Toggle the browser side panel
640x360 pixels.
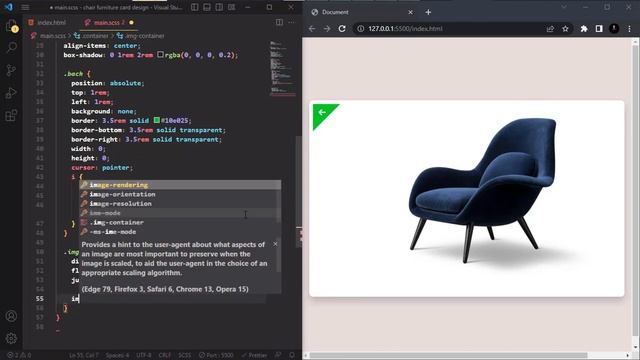[599, 29]
